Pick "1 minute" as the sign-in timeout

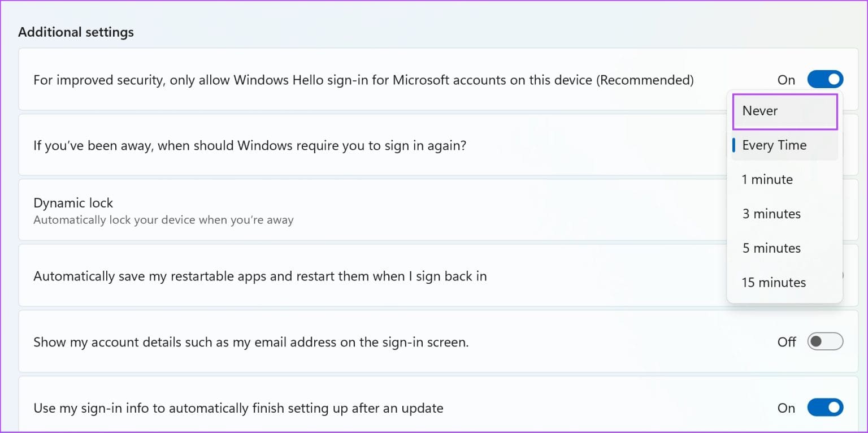[x=767, y=179]
